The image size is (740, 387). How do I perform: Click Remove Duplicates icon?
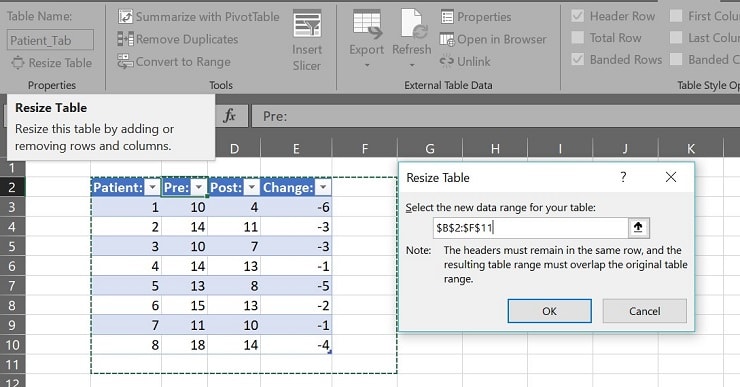(x=125, y=39)
